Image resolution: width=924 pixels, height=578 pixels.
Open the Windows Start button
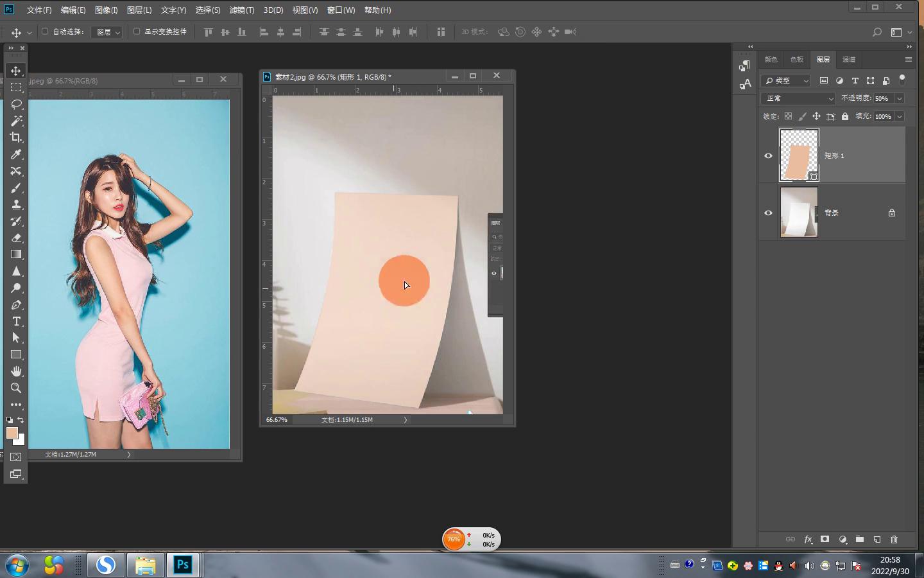(17, 565)
